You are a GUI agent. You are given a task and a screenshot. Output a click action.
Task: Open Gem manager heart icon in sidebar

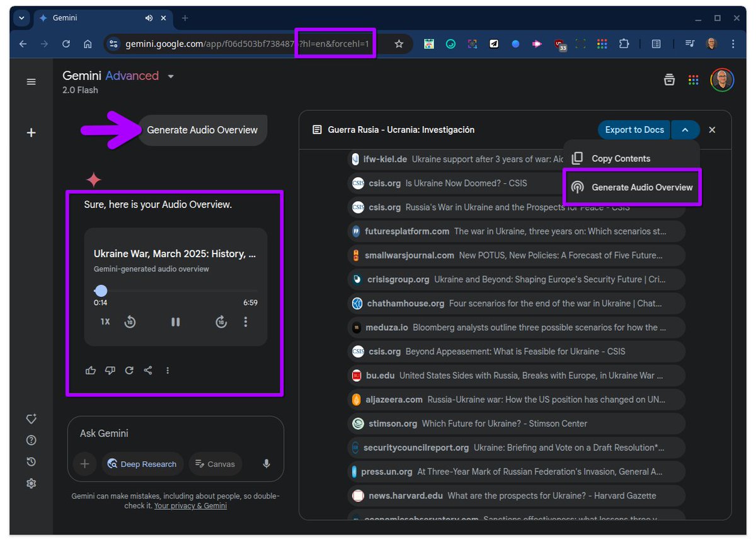[31, 419]
